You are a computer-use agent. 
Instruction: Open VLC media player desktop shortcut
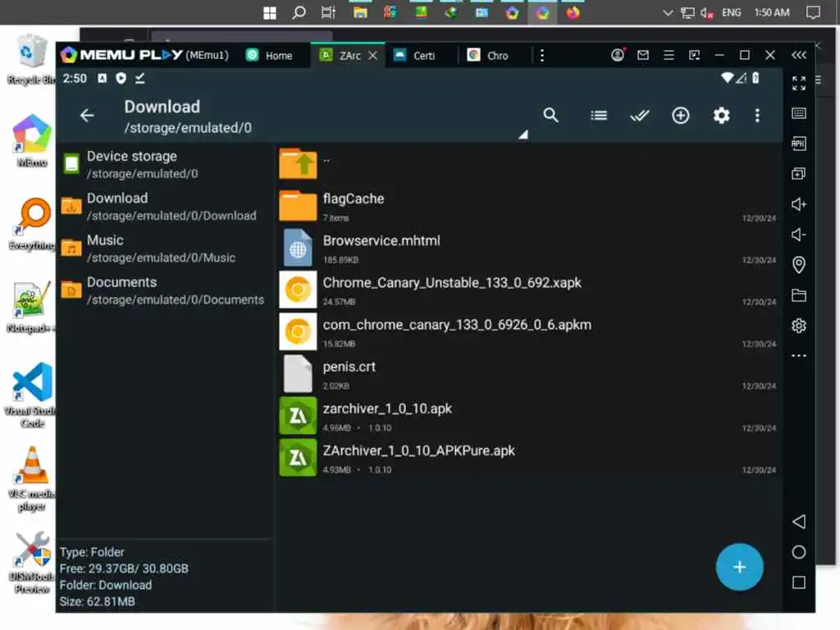(x=32, y=478)
